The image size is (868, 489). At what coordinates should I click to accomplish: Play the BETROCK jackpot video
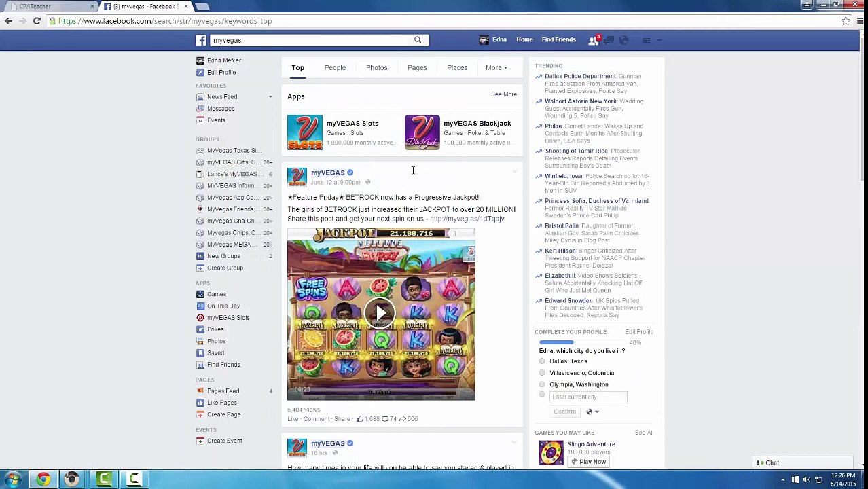(380, 313)
